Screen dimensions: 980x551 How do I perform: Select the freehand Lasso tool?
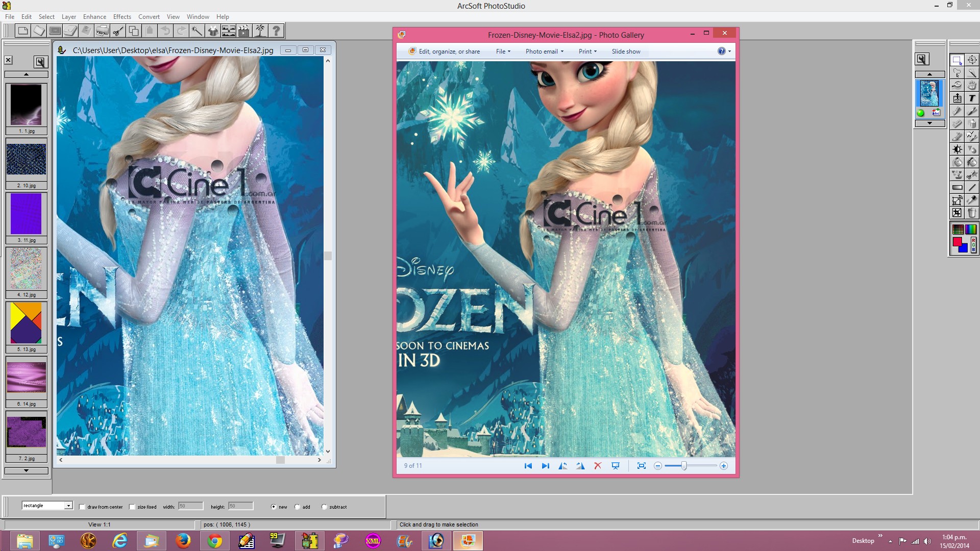[957, 72]
